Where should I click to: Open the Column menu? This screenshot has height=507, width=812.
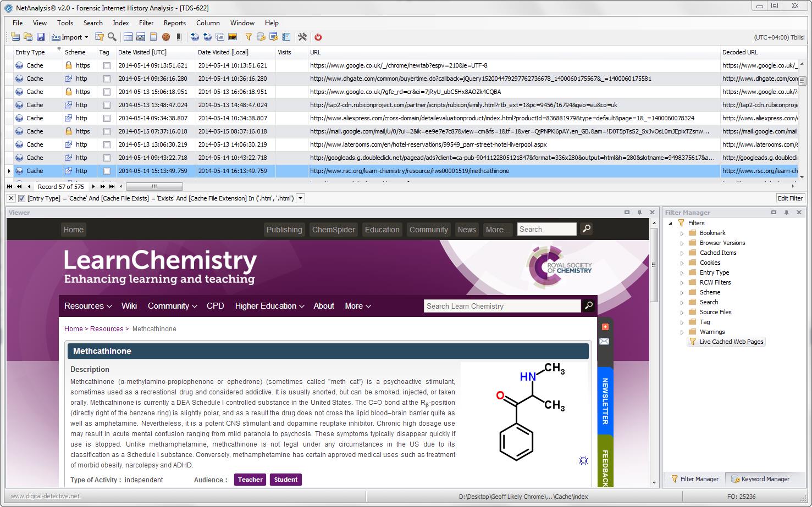208,23
